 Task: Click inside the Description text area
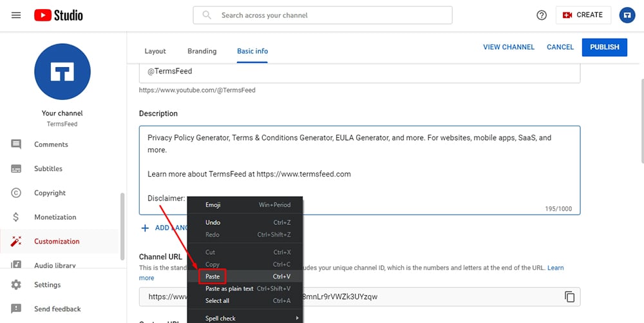pos(359,170)
